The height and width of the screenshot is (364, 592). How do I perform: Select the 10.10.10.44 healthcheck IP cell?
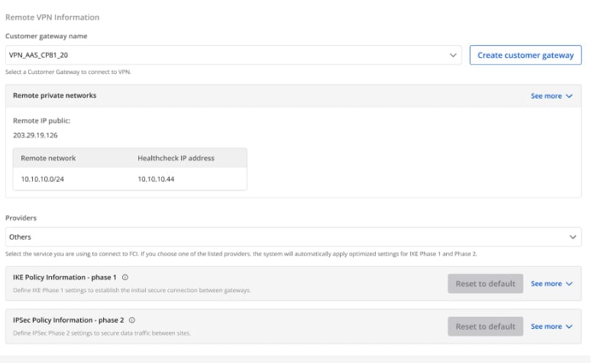(156, 179)
